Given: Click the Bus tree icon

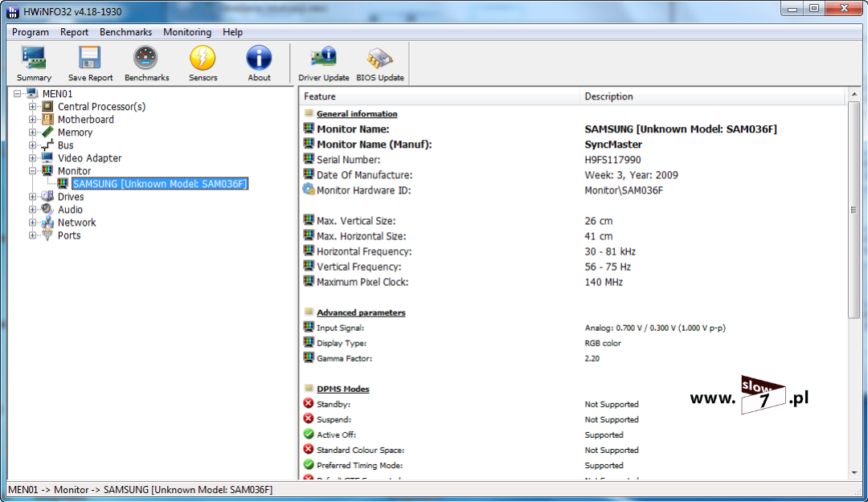Looking at the screenshot, I should pos(47,145).
